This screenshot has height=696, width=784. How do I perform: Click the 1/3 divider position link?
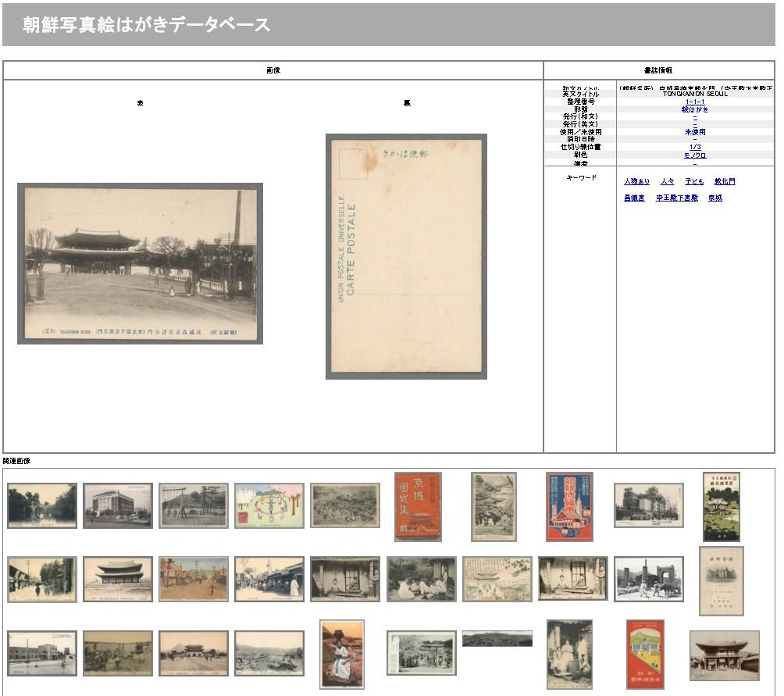(695, 147)
